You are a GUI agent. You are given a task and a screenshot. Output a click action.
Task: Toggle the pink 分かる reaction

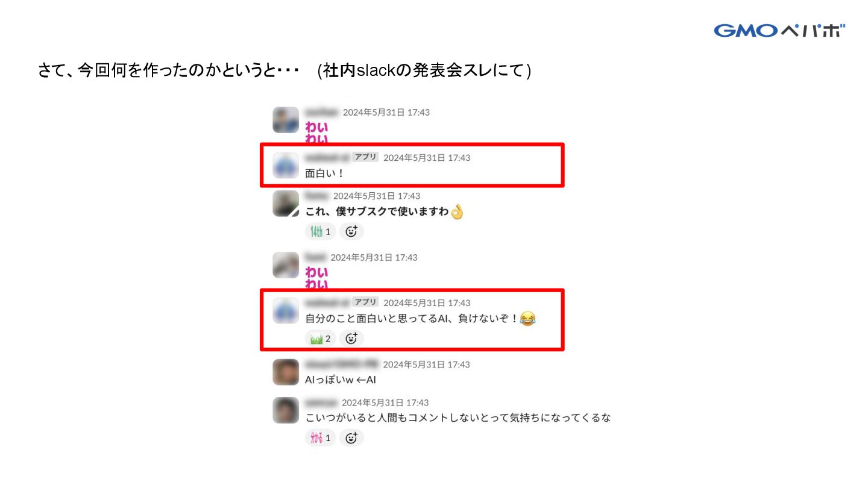tap(320, 438)
